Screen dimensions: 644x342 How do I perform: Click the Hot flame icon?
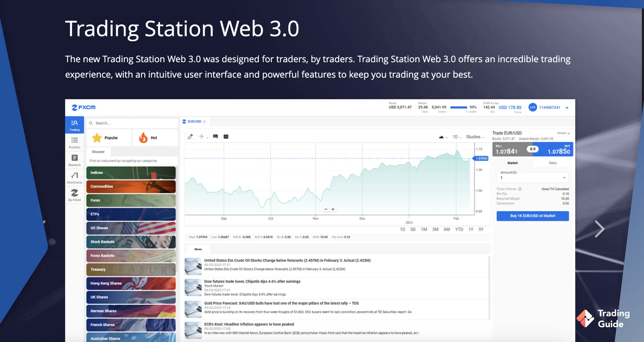point(143,138)
